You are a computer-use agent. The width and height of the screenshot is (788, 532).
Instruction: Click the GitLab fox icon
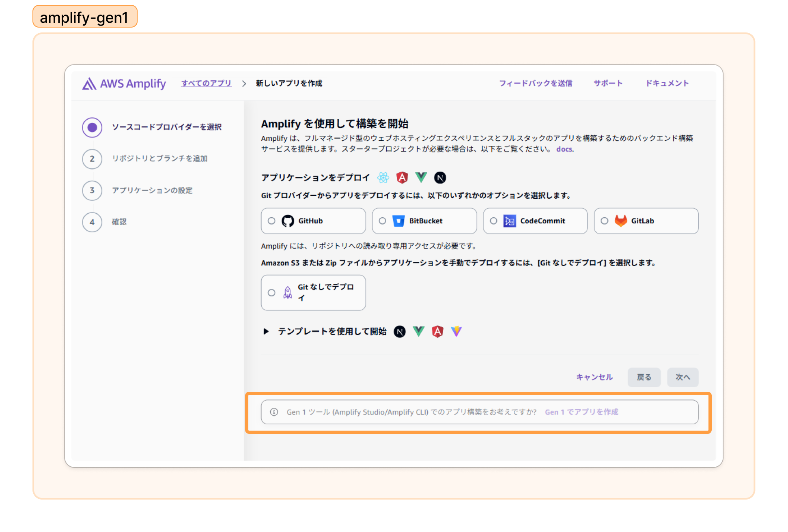click(621, 221)
